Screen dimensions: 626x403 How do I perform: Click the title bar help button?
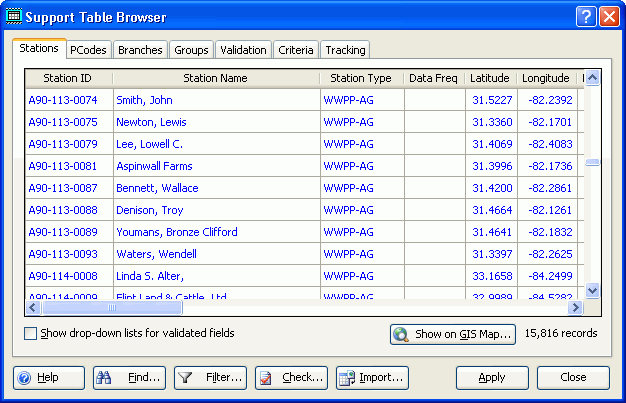click(x=585, y=17)
